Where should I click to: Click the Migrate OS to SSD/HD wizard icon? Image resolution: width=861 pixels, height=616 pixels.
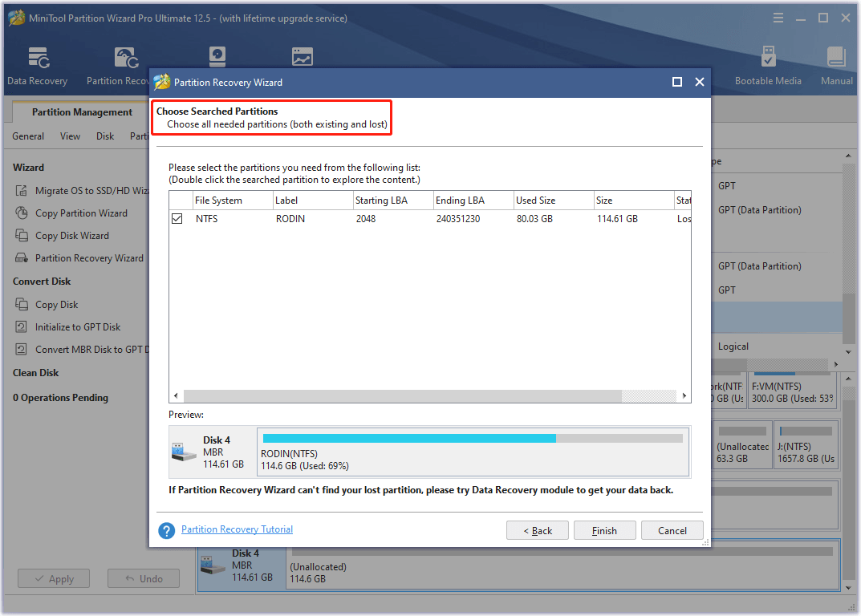pos(22,191)
